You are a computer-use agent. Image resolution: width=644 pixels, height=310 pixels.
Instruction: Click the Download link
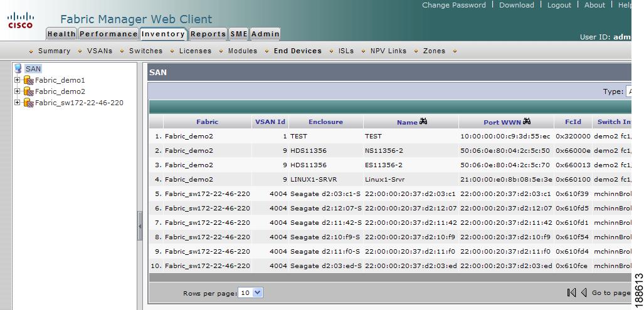(517, 5)
